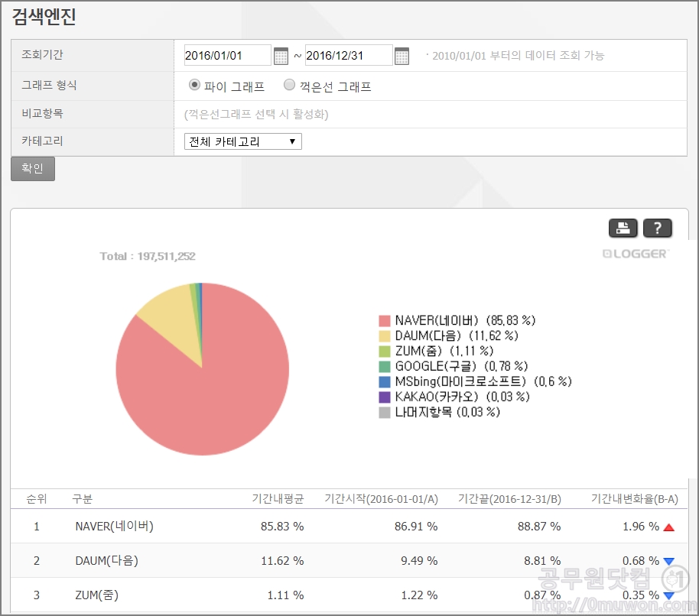Click the 86.91 % period start cell

416,527
